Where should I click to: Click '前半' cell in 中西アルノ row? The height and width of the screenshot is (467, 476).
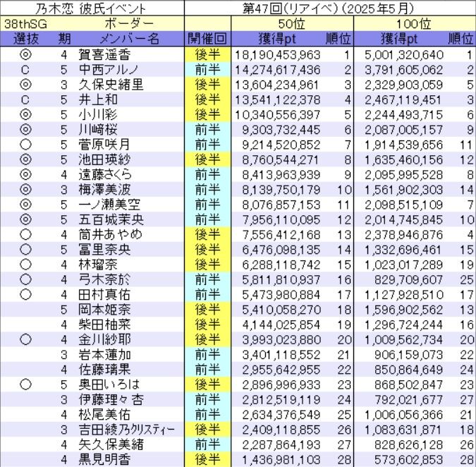tap(207, 70)
